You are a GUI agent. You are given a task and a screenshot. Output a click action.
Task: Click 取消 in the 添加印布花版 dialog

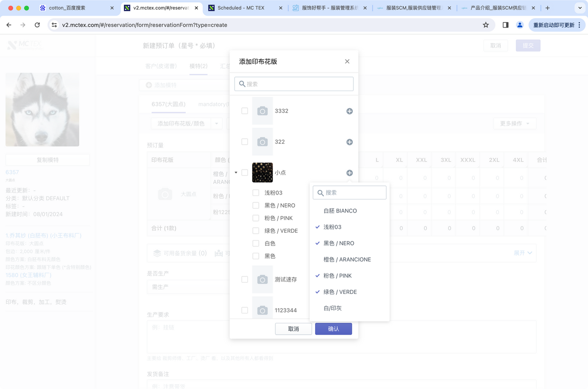294,329
